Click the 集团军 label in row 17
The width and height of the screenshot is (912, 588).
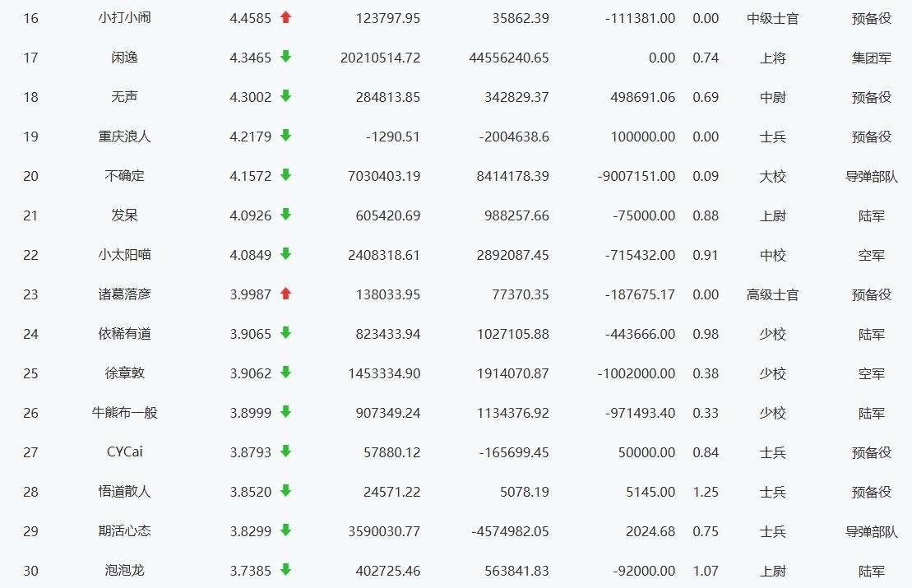pos(871,58)
